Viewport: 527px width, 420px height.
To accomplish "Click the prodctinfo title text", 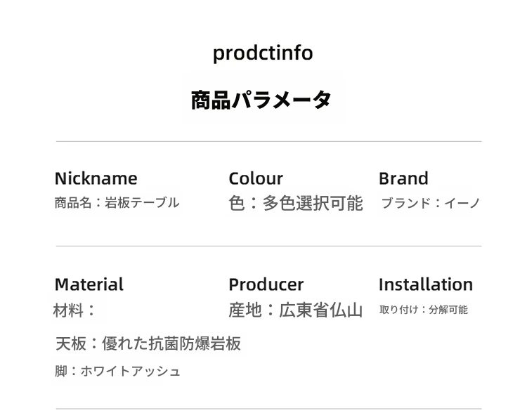I will [263, 53].
